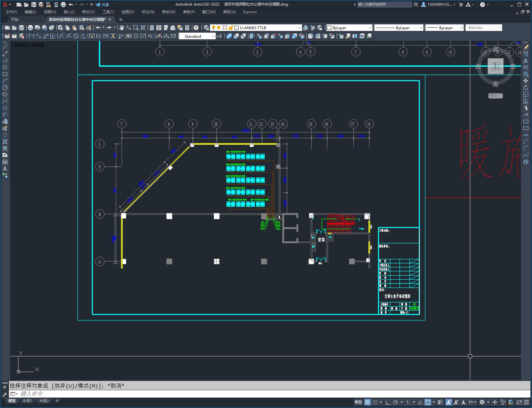Select the Trim scissors tool
The height and width of the screenshot is (408, 532).
point(526,108)
